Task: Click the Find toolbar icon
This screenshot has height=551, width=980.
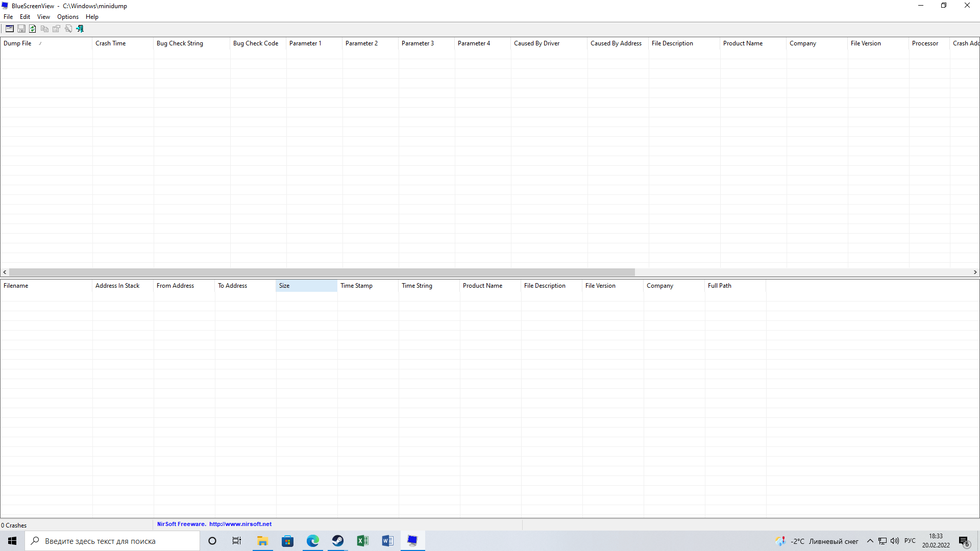Action: click(68, 29)
